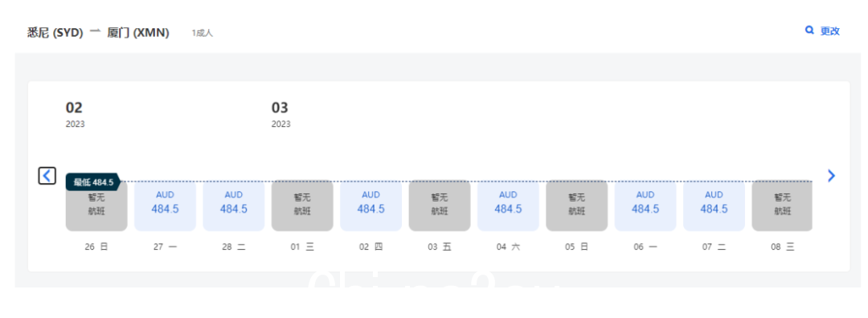
Task: Show later dates with right chevron
Action: (831, 175)
